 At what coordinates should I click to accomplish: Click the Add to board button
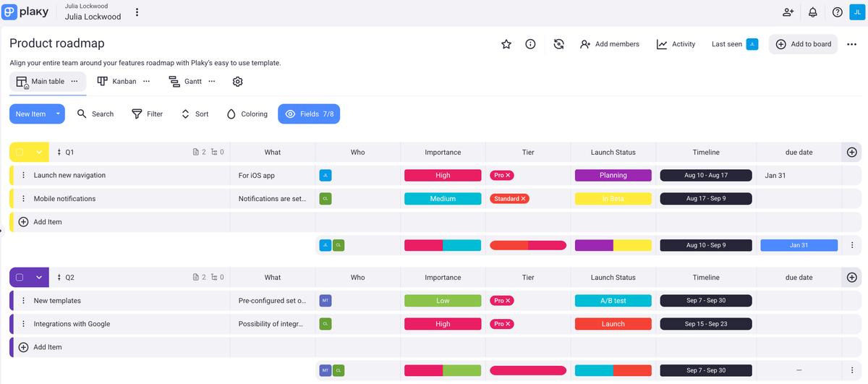(x=803, y=44)
